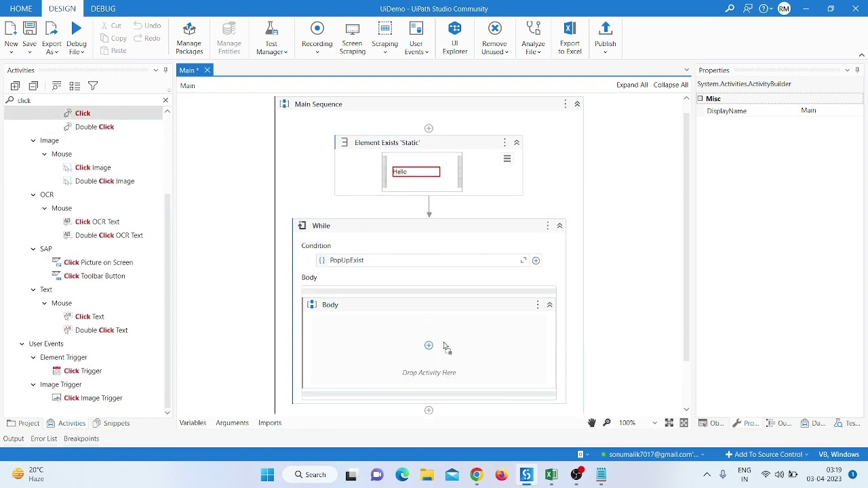Open the Arguments panel

[232, 423]
